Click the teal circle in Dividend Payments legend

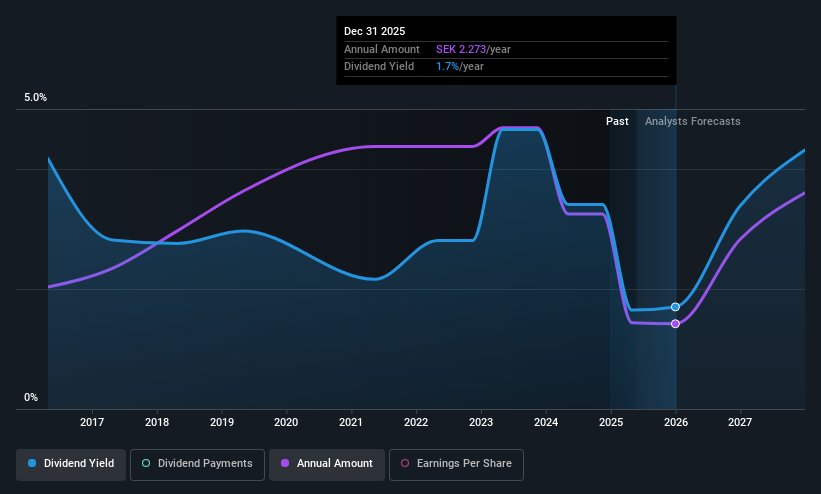pyautogui.click(x=146, y=464)
